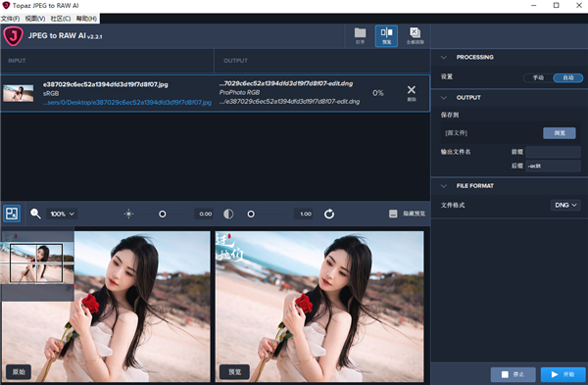
Task: Click the brightness value field 0.00
Action: tap(205, 214)
